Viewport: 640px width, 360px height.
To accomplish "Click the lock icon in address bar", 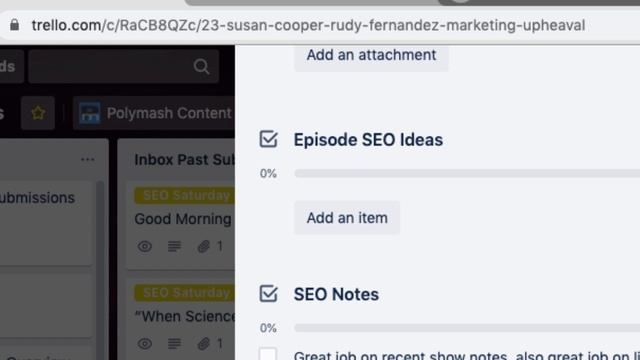I will [15, 25].
